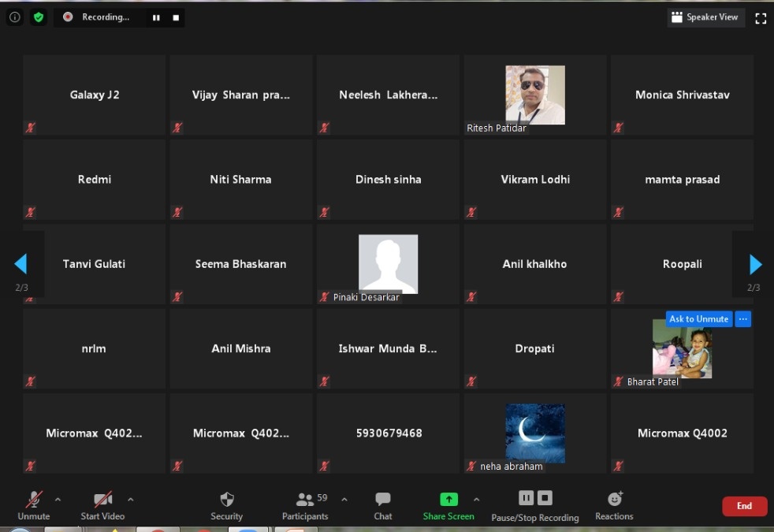This screenshot has width=774, height=532.
Task: Select Bharat Patel's profile photo
Action: [x=683, y=349]
